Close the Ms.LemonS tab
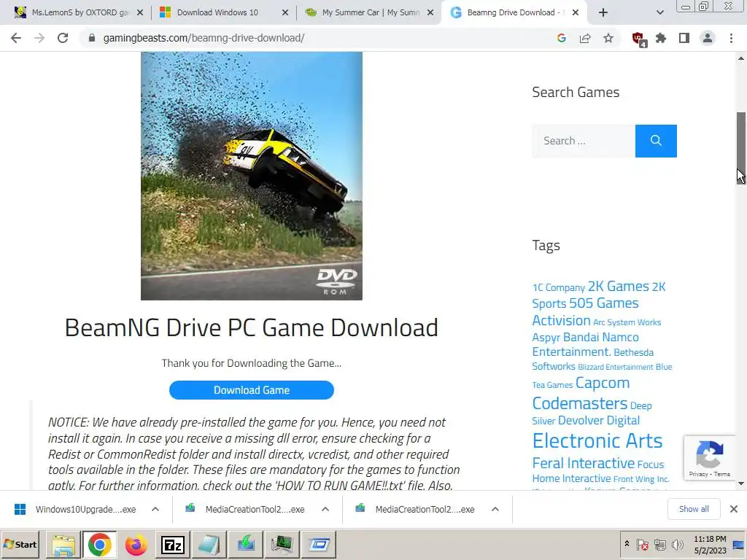747x560 pixels. pyautogui.click(x=140, y=12)
